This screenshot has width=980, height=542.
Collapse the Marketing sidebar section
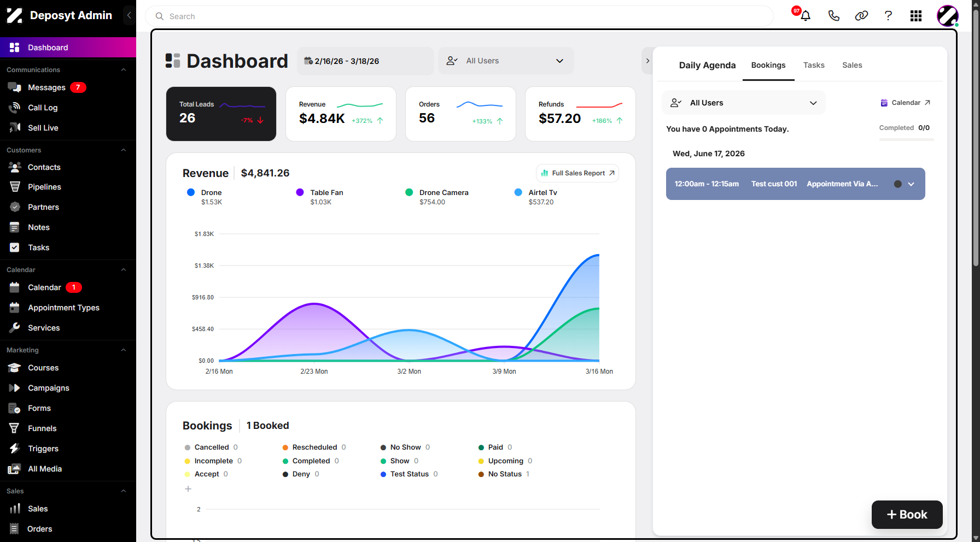(124, 350)
